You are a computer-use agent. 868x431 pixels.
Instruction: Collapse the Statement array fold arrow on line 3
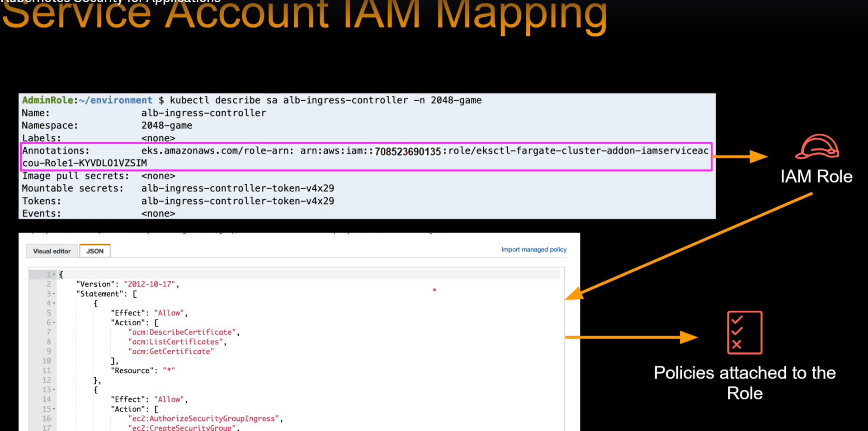click(x=54, y=294)
